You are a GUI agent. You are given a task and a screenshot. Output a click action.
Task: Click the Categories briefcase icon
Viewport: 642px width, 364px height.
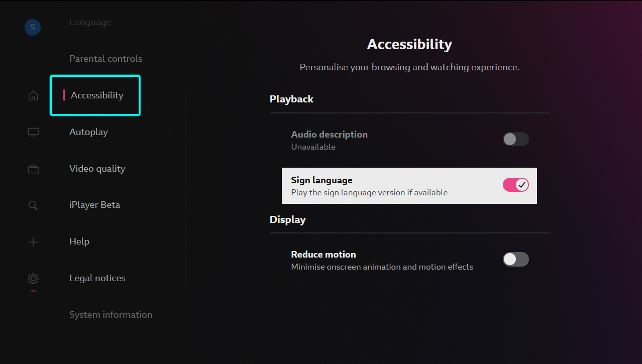point(33,169)
